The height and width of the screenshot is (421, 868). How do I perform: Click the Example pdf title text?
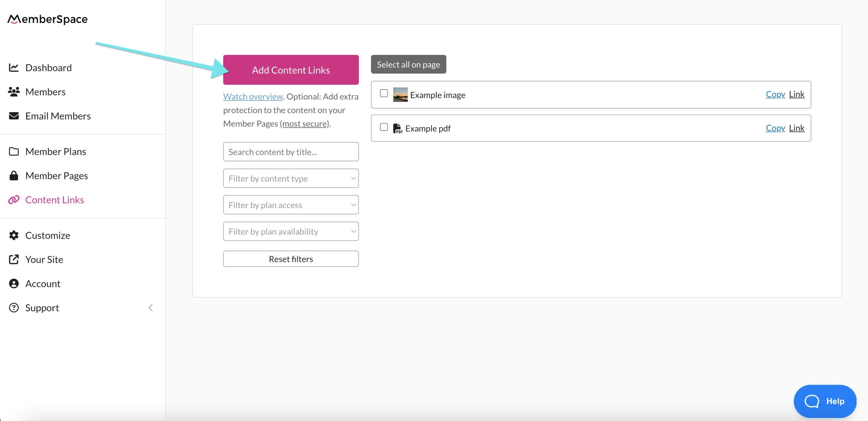pyautogui.click(x=428, y=128)
